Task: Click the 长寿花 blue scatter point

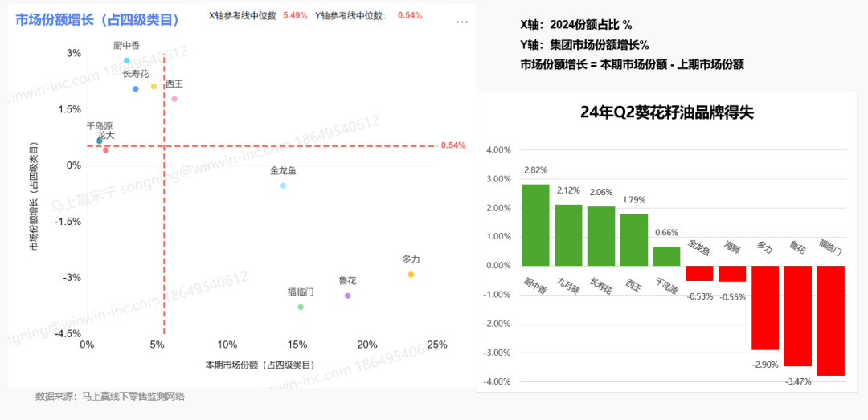Action: coord(136,88)
